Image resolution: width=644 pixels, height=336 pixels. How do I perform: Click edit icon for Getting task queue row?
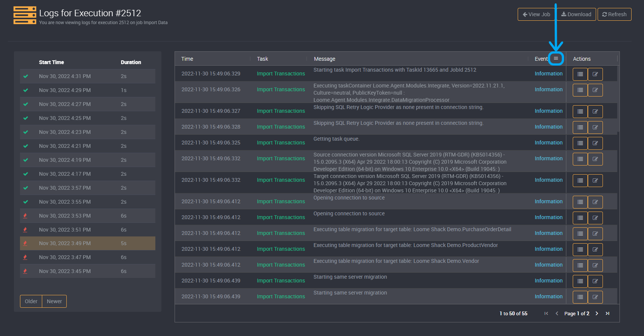pos(595,143)
